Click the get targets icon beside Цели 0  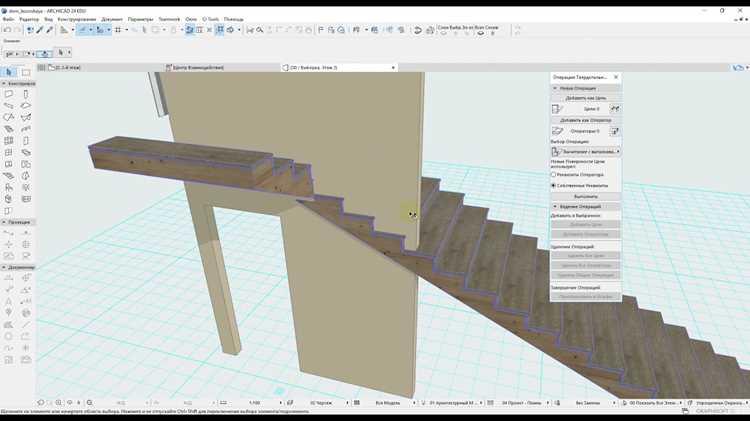pyautogui.click(x=615, y=109)
